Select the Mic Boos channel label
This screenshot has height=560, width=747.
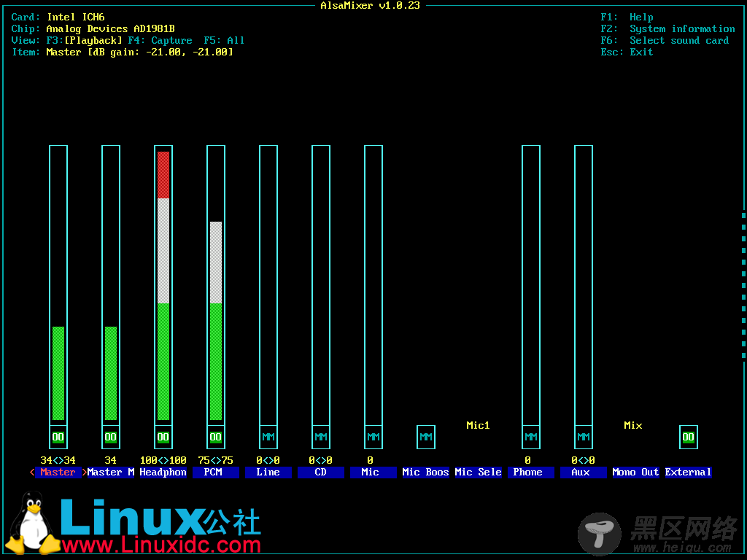[426, 472]
